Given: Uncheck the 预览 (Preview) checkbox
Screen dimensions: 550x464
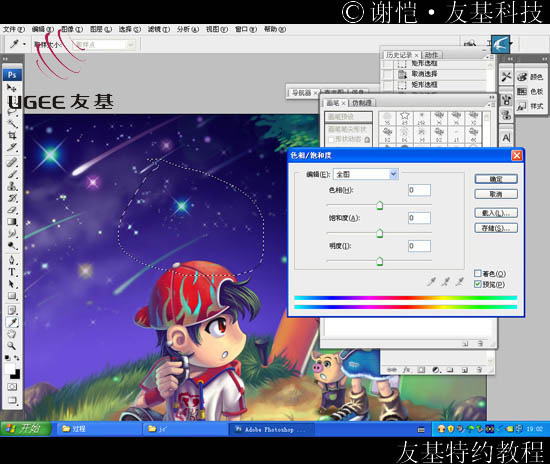Looking at the screenshot, I should [x=477, y=284].
